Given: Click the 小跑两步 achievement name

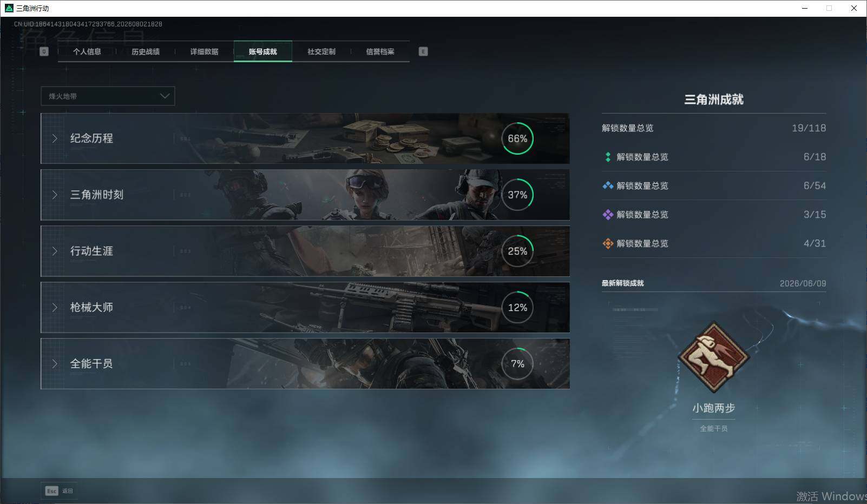Looking at the screenshot, I should point(714,408).
